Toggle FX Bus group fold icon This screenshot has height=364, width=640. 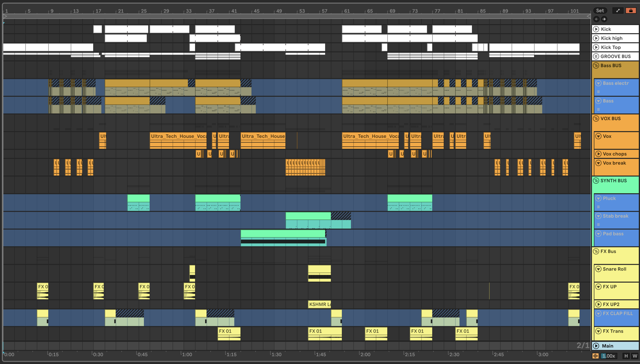tap(596, 251)
